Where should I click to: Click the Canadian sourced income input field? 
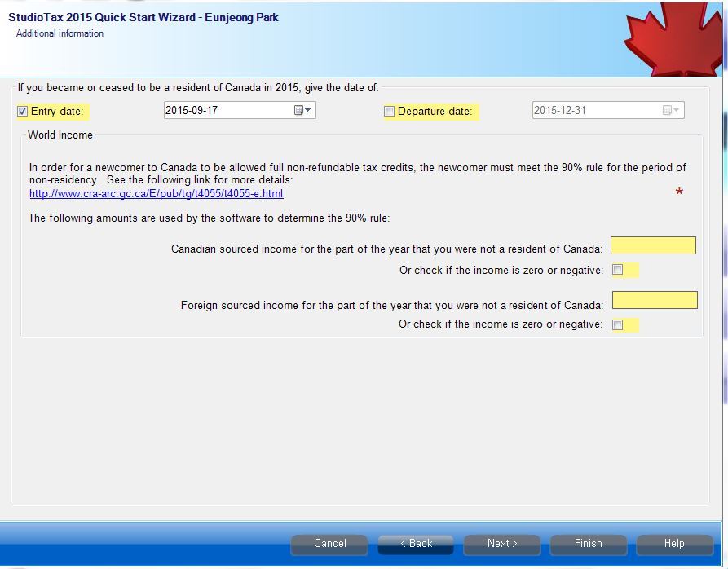653,245
